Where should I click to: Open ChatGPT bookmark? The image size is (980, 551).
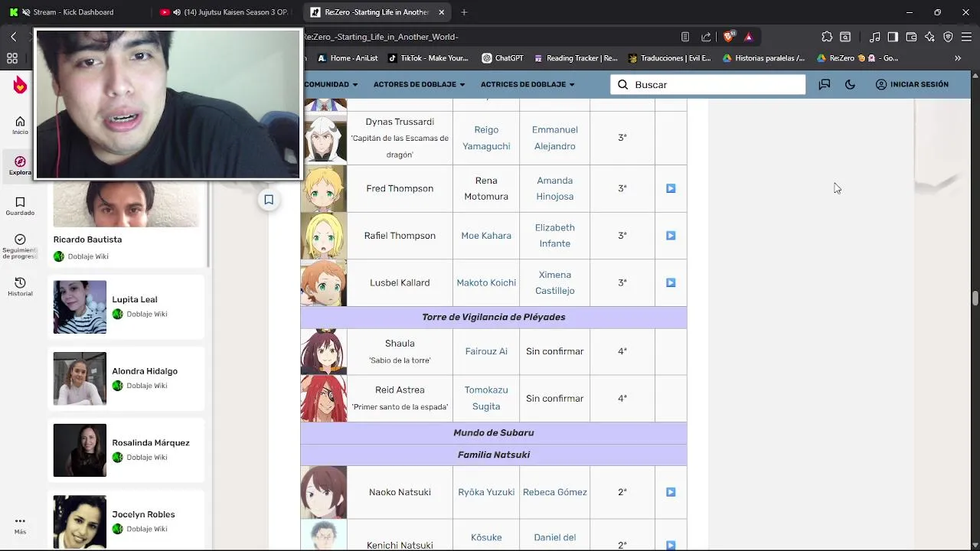(x=502, y=58)
